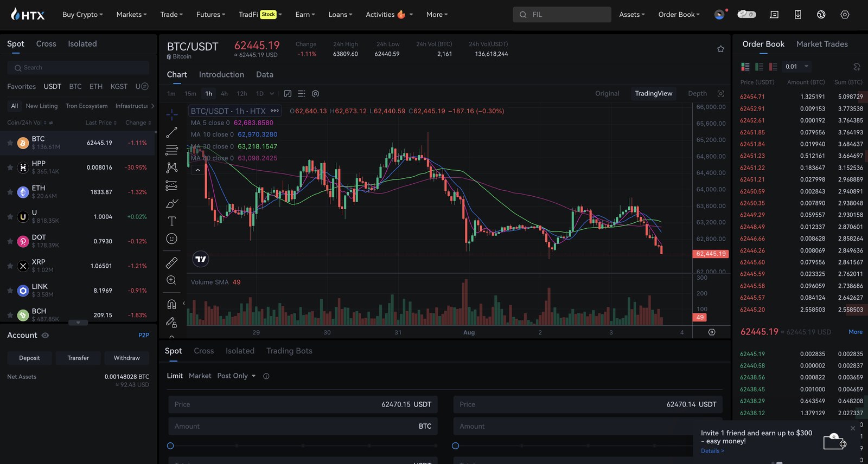Open the chart indicators list icon
Screen dimensions: 868x464
(x=302, y=94)
